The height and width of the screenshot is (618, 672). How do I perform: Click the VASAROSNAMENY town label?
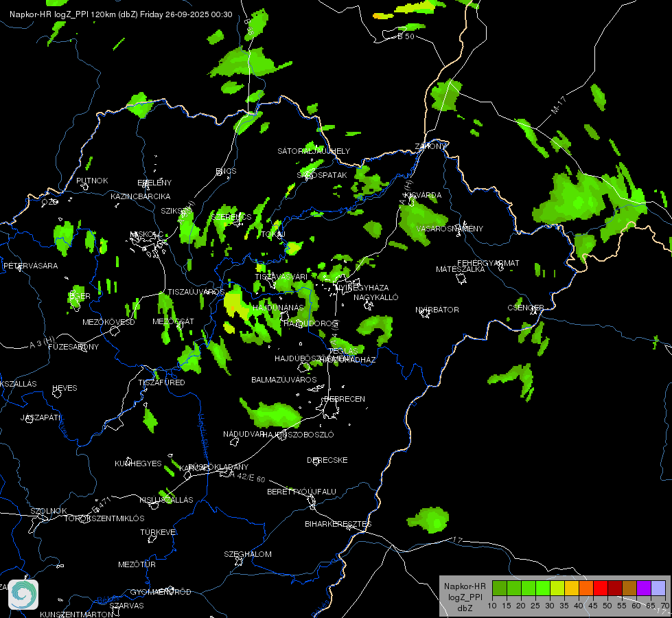point(450,229)
